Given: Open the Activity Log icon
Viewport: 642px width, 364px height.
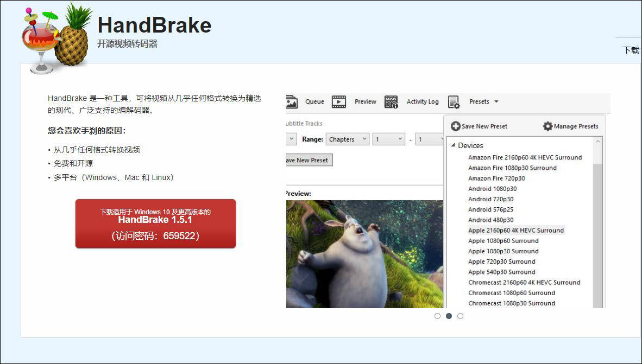Looking at the screenshot, I should coord(390,101).
